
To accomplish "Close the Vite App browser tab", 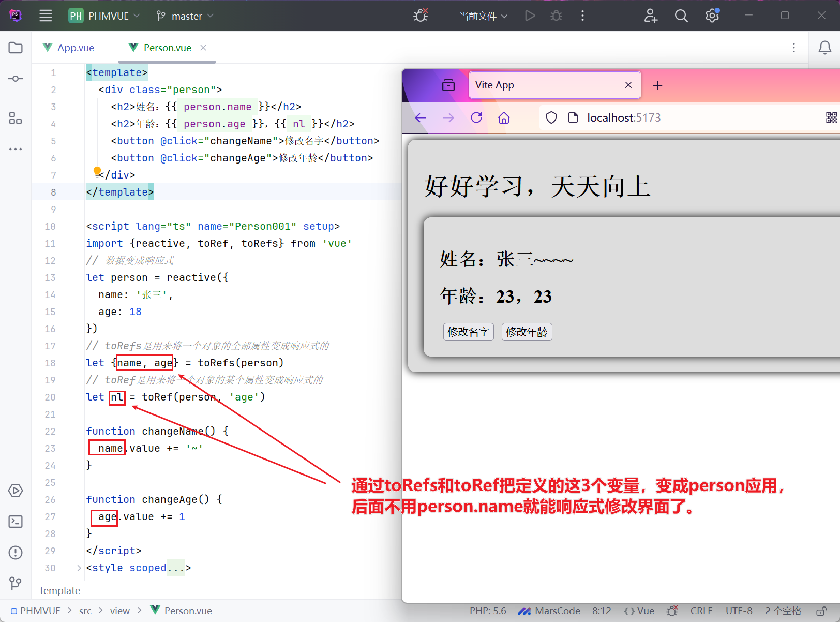I will [x=628, y=85].
